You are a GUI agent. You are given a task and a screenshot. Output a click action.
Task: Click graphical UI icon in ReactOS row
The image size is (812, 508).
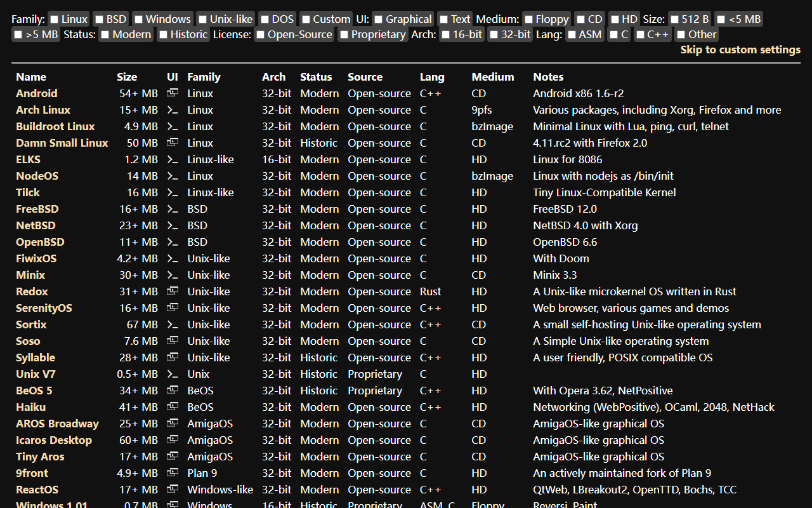[x=173, y=490]
